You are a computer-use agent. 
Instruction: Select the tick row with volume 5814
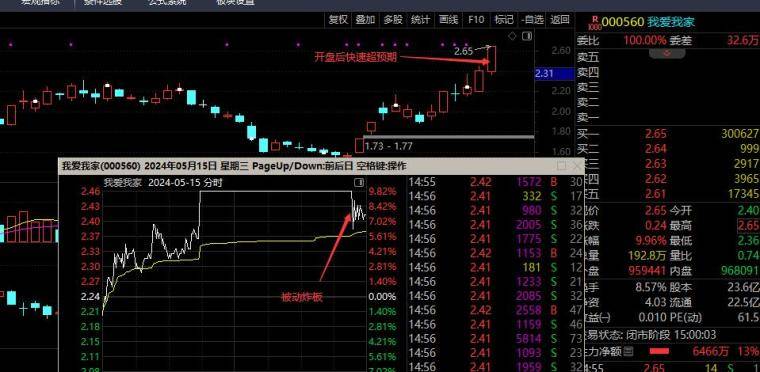pyautogui.click(x=494, y=339)
